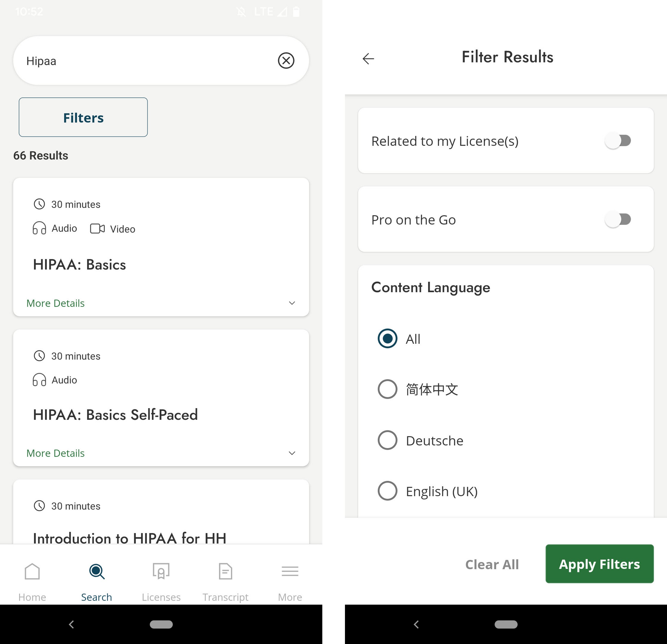667x644 pixels.
Task: Open the Home tab icon
Action: coord(32,572)
